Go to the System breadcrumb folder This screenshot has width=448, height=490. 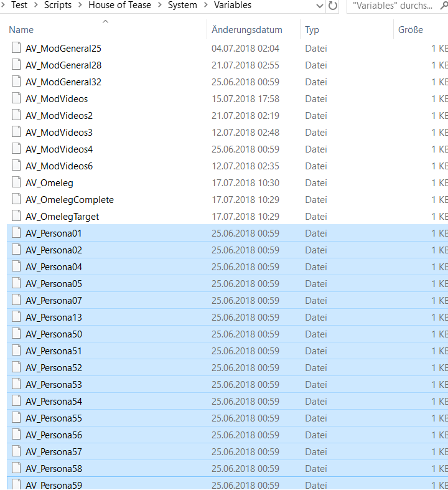coord(182,5)
